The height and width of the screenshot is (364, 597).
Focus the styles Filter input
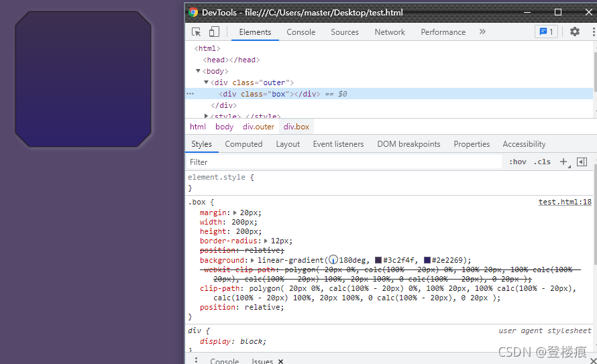[345, 162]
